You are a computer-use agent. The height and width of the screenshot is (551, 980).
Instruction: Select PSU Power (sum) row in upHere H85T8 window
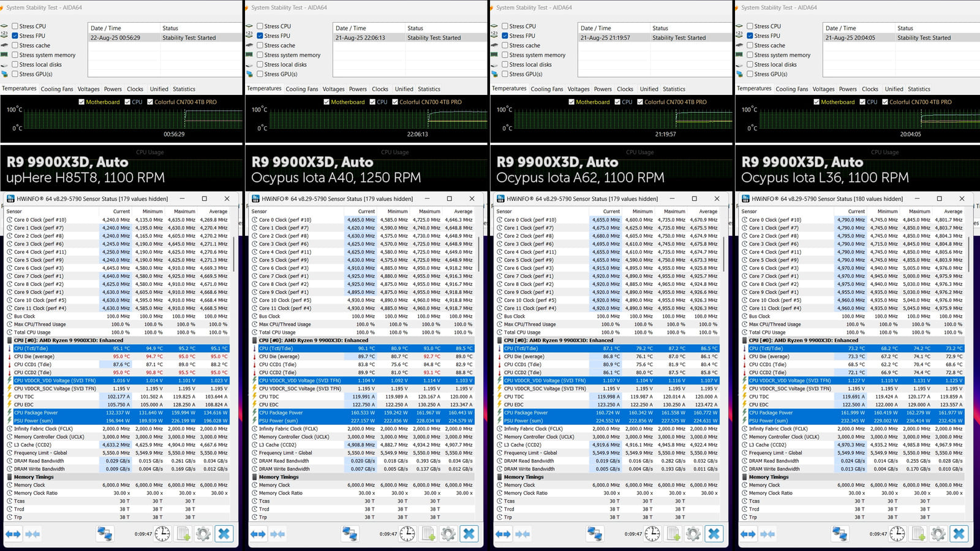click(118, 421)
